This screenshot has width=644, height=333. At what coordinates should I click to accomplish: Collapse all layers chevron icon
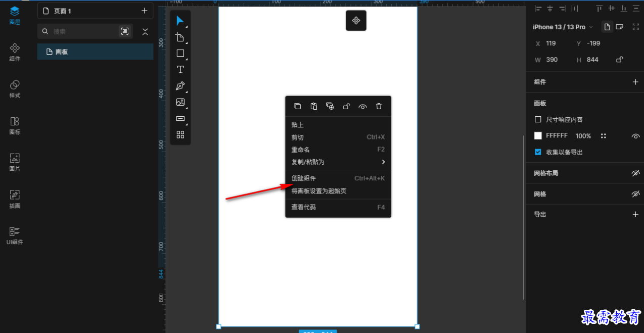[x=145, y=31]
